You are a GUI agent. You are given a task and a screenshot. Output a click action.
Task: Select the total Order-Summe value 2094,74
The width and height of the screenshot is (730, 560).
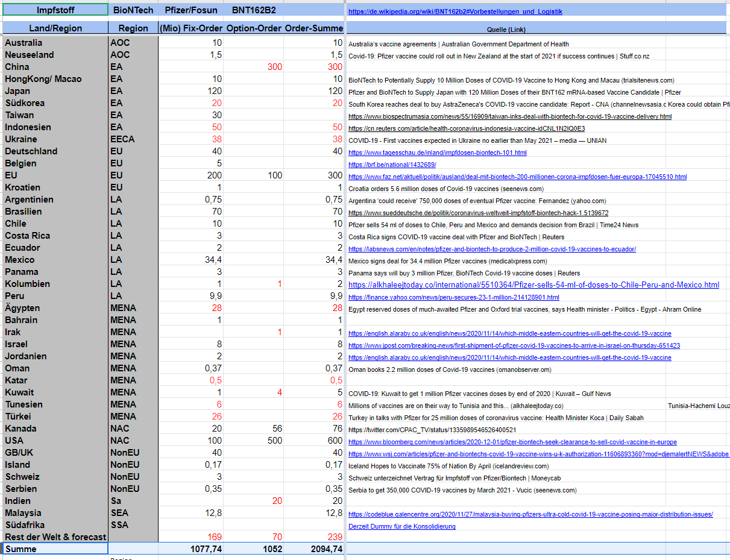(314, 549)
